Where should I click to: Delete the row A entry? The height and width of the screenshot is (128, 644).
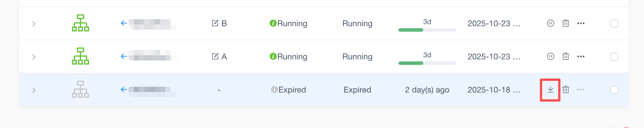(565, 56)
